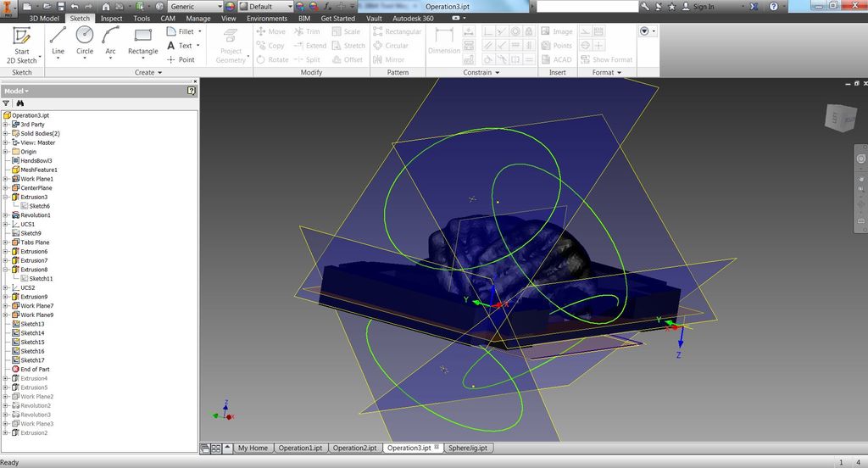Click the Dimension tool

pos(444,41)
